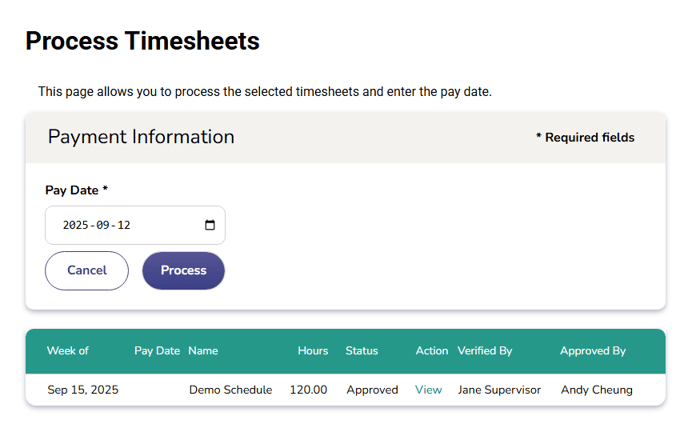Click the Verified By column header

pos(485,351)
